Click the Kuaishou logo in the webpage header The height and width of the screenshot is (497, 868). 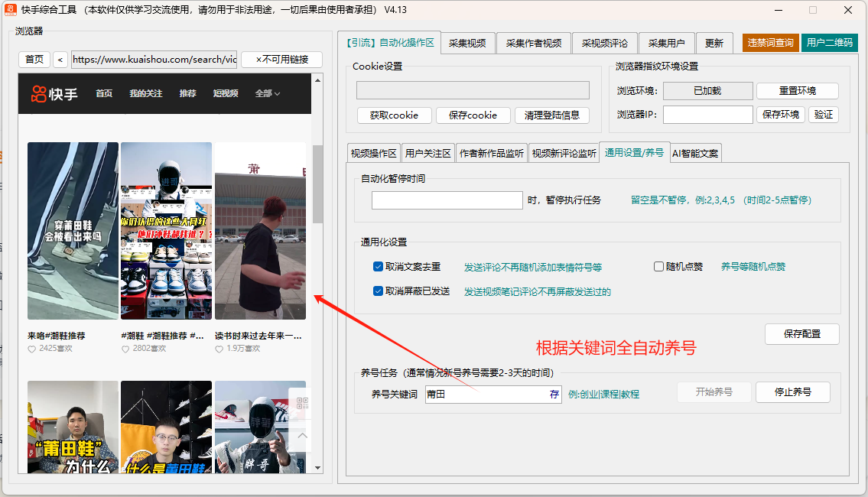[54, 94]
